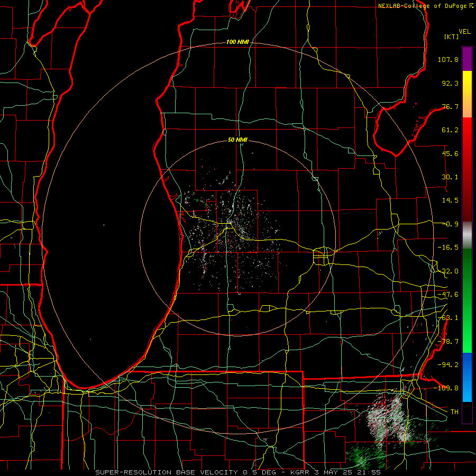
Task: Click the 14.5 legend value
Action: point(450,200)
